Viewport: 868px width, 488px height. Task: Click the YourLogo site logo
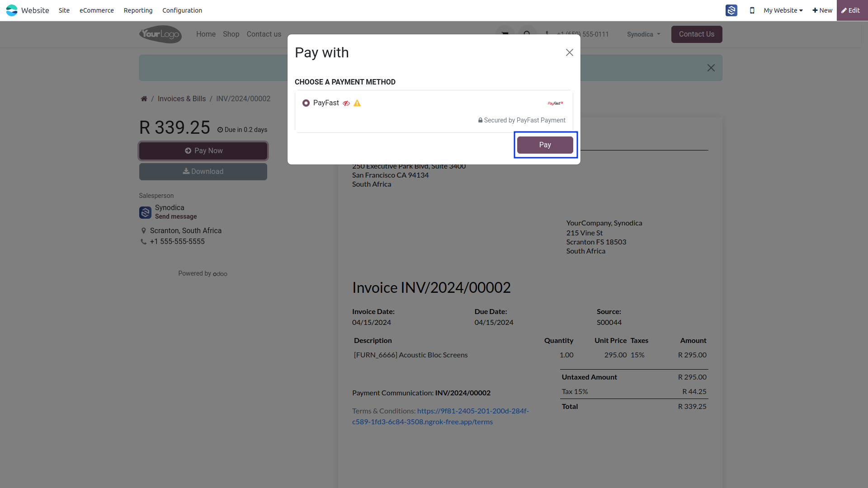(160, 34)
